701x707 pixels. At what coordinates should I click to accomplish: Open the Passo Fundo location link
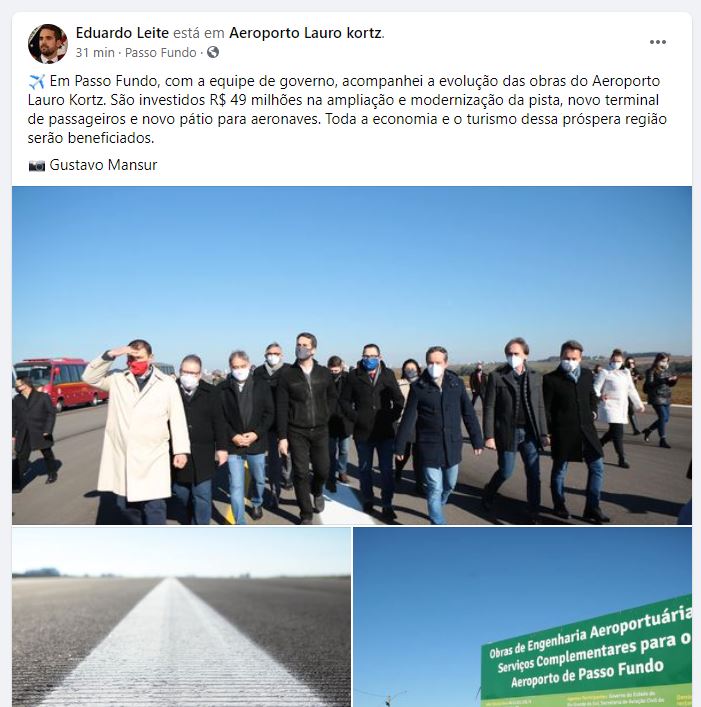click(x=160, y=53)
